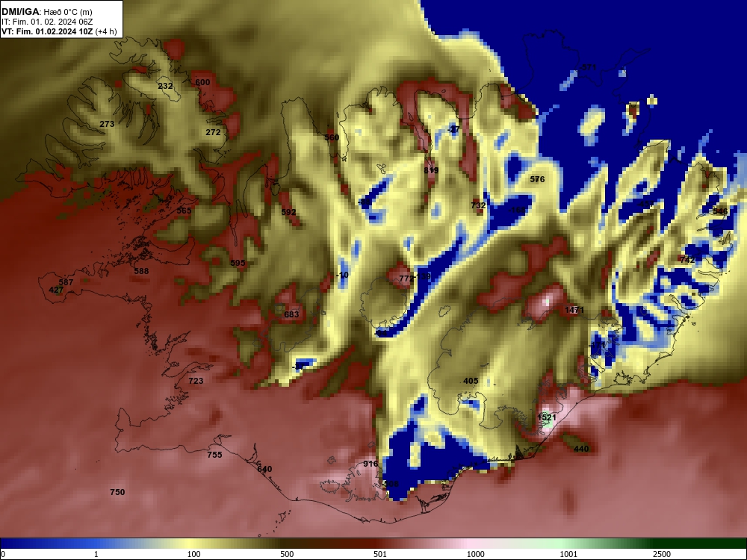The width and height of the screenshot is (747, 560).
Task: Click the legend value 1000
Action: (476, 554)
